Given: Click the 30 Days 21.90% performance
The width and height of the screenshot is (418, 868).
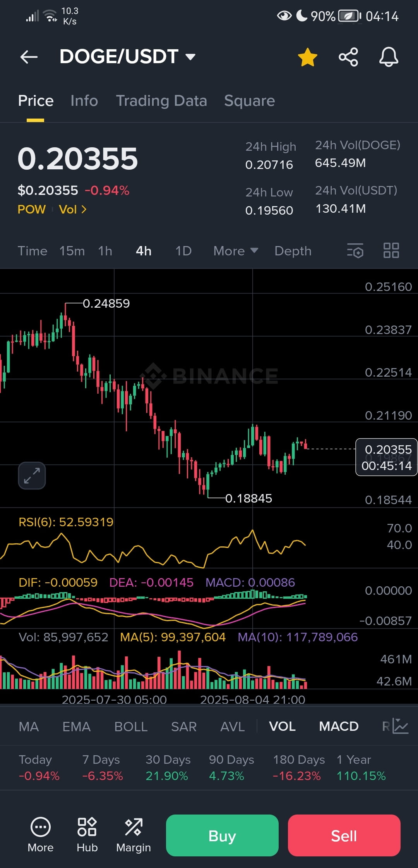Looking at the screenshot, I should point(168,768).
